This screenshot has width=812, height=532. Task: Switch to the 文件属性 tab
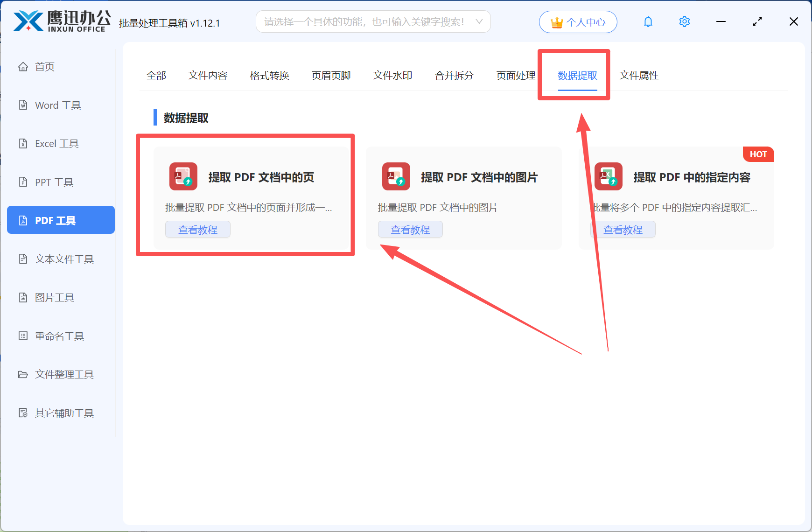coord(639,75)
